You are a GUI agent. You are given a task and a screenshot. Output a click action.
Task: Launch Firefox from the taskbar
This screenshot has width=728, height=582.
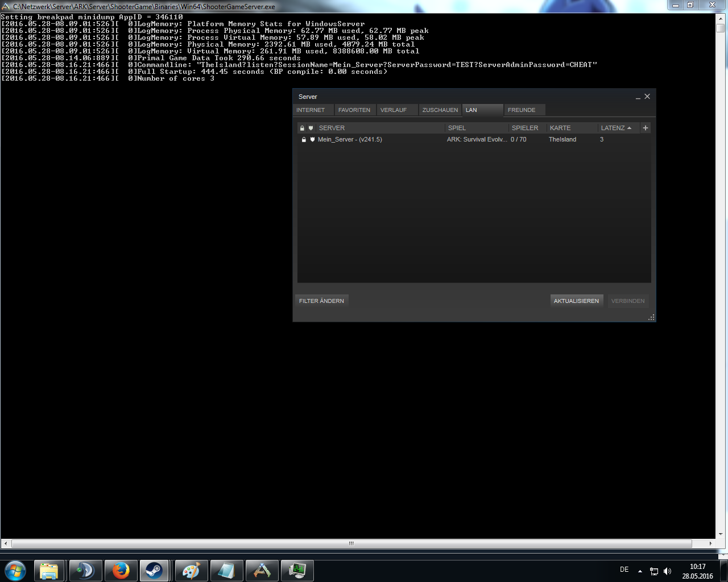(121, 571)
